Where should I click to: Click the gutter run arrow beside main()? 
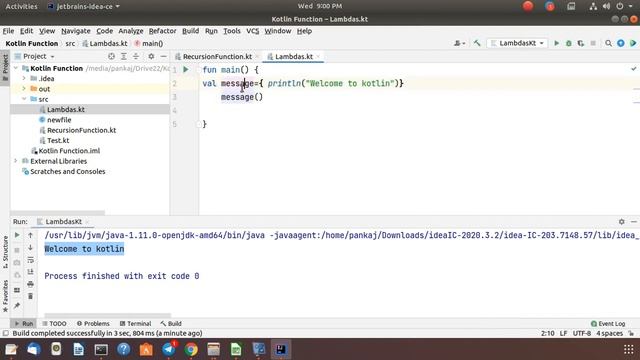click(x=186, y=70)
